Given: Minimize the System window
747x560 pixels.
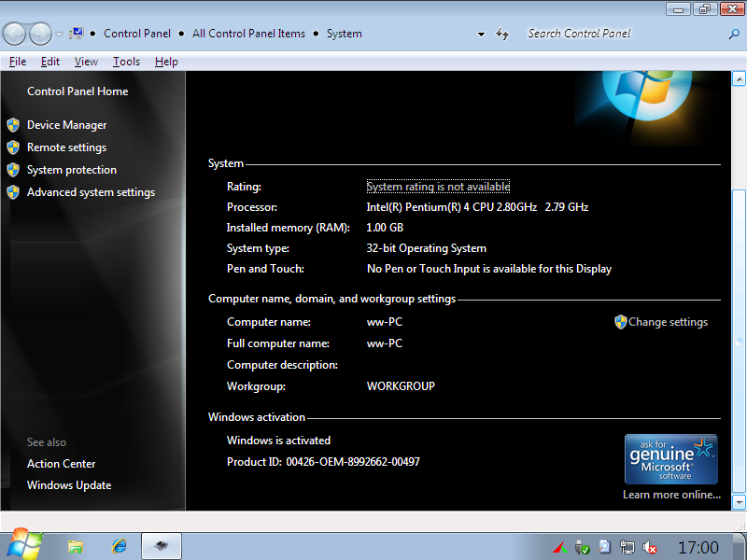Looking at the screenshot, I should coord(679,9).
